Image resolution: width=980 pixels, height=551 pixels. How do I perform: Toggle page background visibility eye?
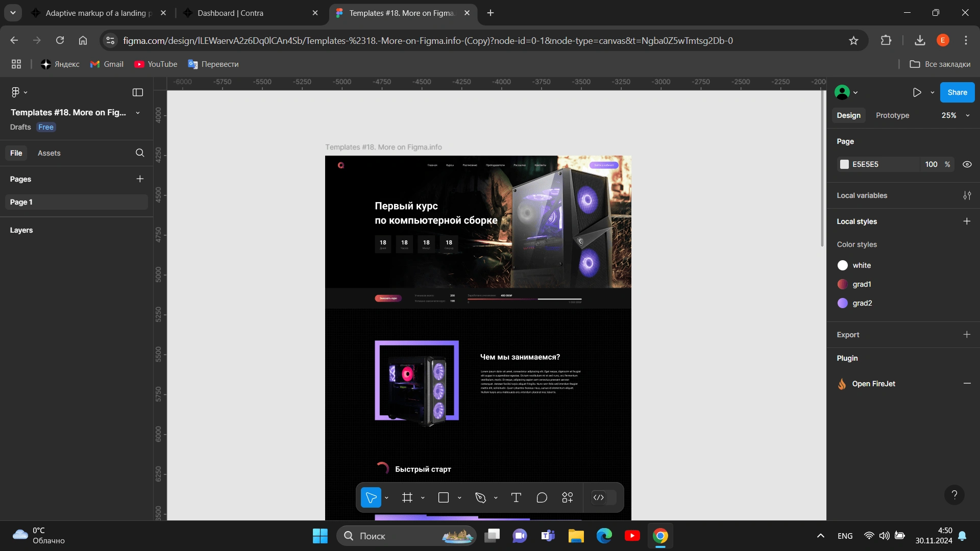click(967, 164)
